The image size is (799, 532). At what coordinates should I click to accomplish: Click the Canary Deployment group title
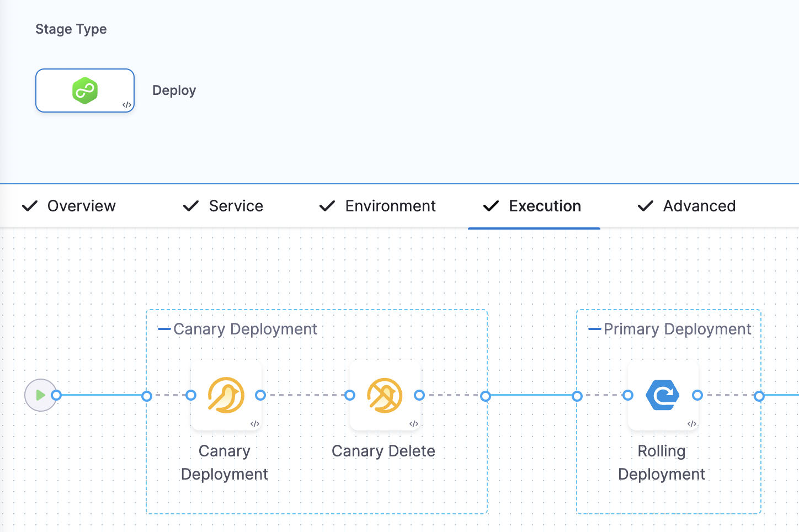[245, 329]
